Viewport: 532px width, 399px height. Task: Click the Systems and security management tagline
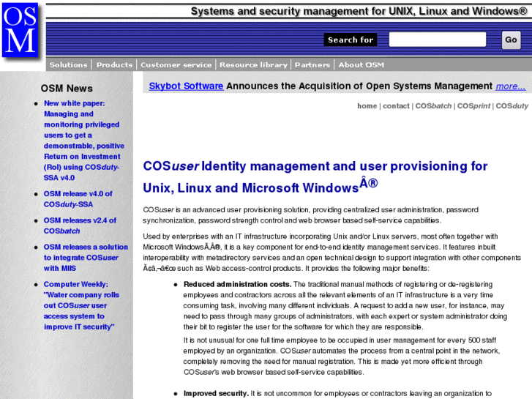pos(359,11)
